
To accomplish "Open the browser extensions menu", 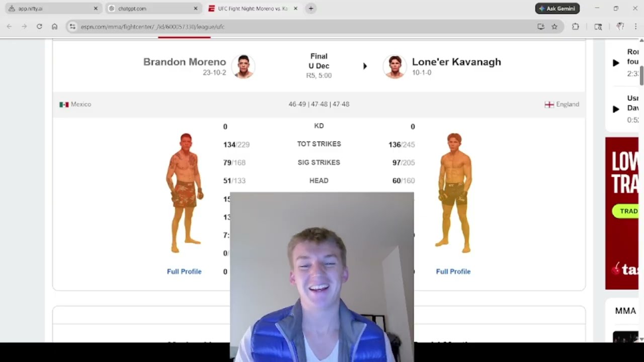I will 576,27.
